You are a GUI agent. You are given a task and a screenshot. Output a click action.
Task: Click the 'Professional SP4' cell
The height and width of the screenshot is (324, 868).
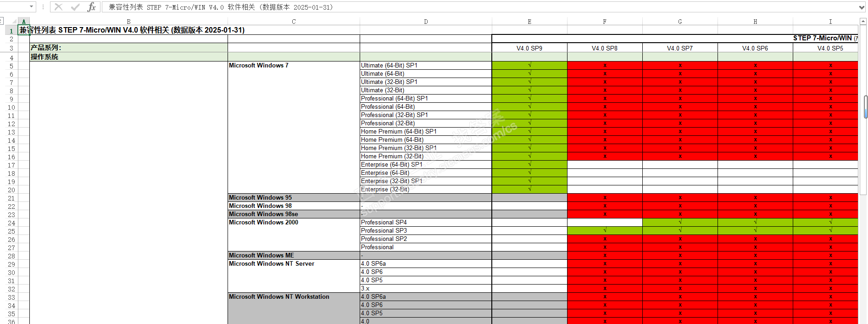pos(426,223)
